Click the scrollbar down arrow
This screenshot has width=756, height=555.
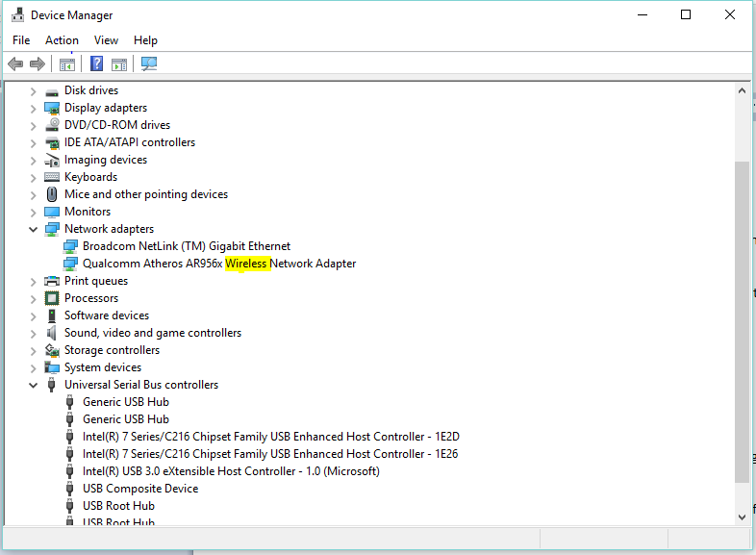742,517
